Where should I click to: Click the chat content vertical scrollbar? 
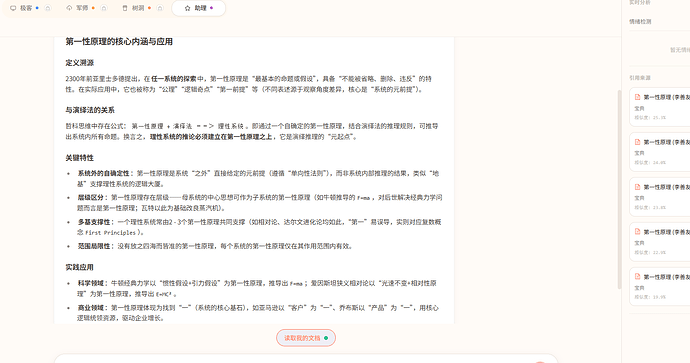[x=620, y=189]
